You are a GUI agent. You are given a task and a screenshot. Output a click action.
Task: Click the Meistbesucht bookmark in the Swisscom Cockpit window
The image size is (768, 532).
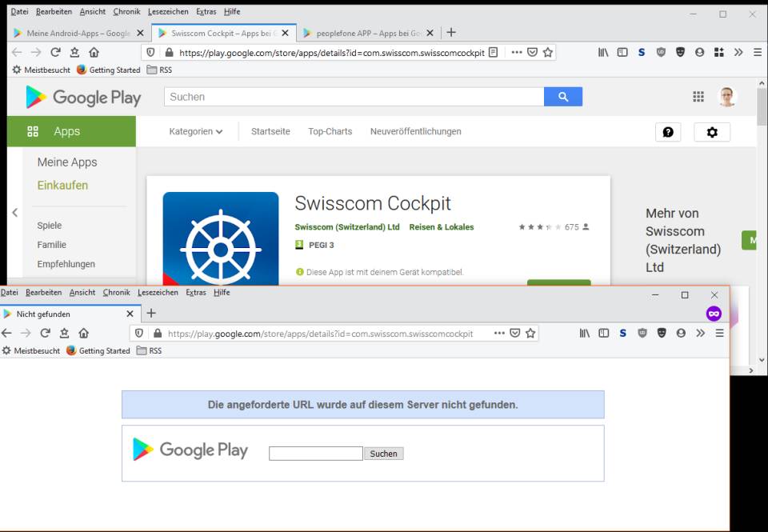click(x=41, y=70)
